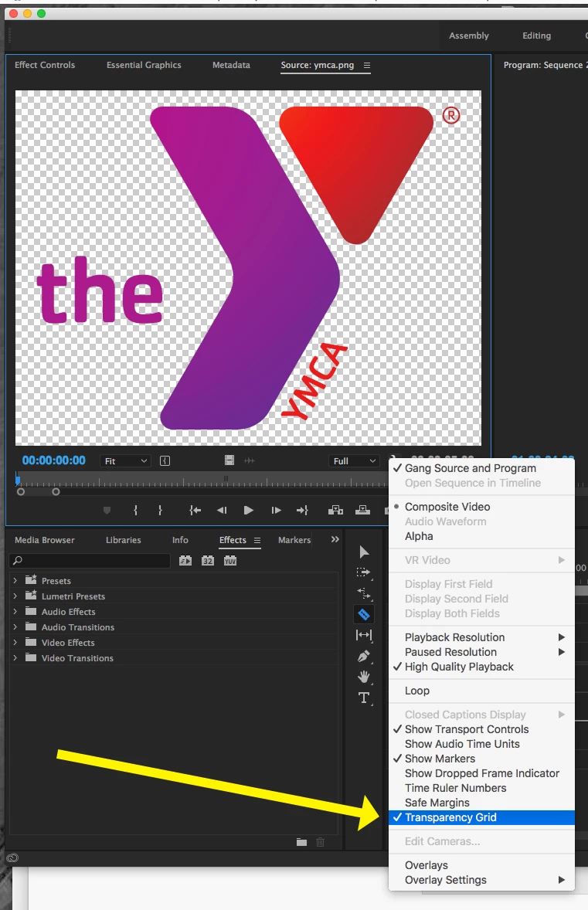Toggle Gang Source and Program
The width and height of the screenshot is (588, 910).
[x=470, y=468]
